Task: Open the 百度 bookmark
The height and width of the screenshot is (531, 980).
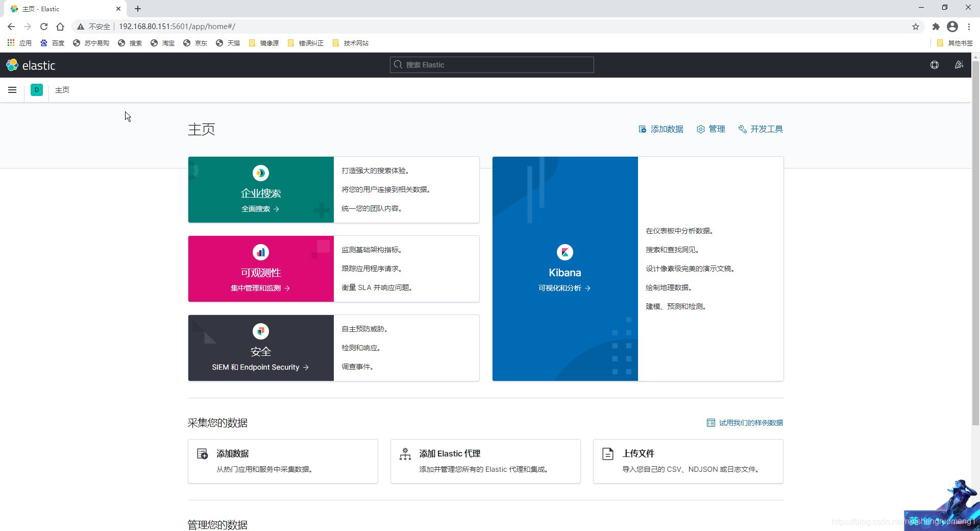Action: click(x=53, y=43)
